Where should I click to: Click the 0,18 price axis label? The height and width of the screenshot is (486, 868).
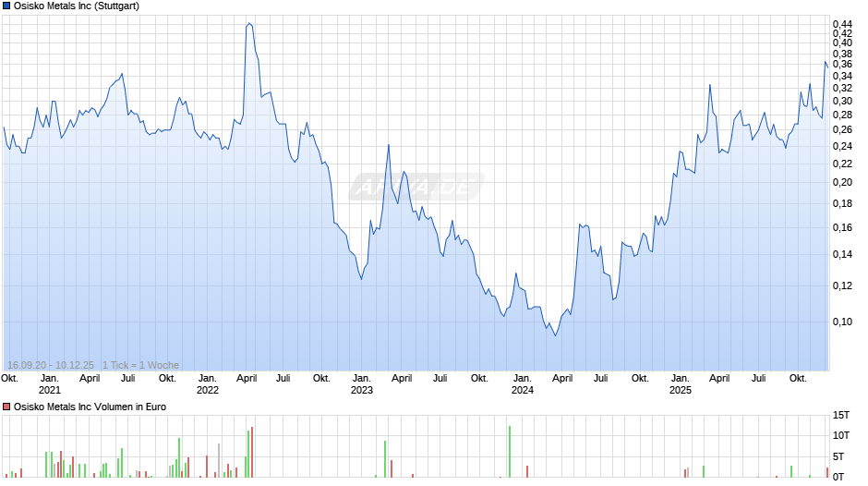pos(842,204)
